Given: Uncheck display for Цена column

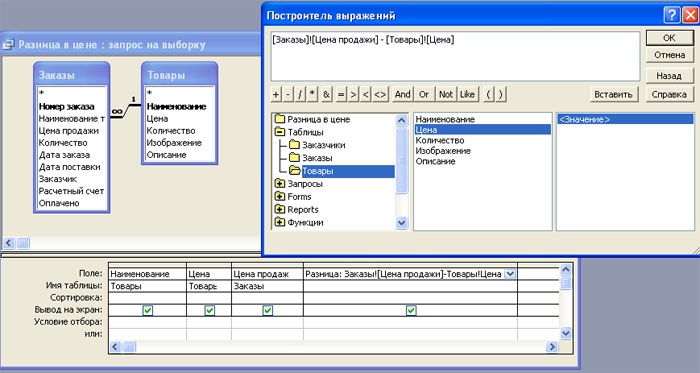Looking at the screenshot, I should (x=209, y=310).
